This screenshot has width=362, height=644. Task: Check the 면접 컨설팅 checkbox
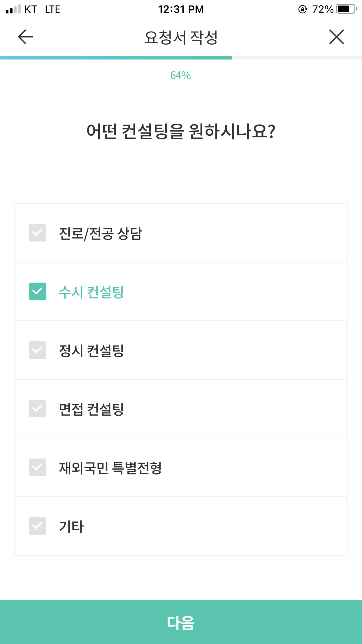tap(38, 409)
